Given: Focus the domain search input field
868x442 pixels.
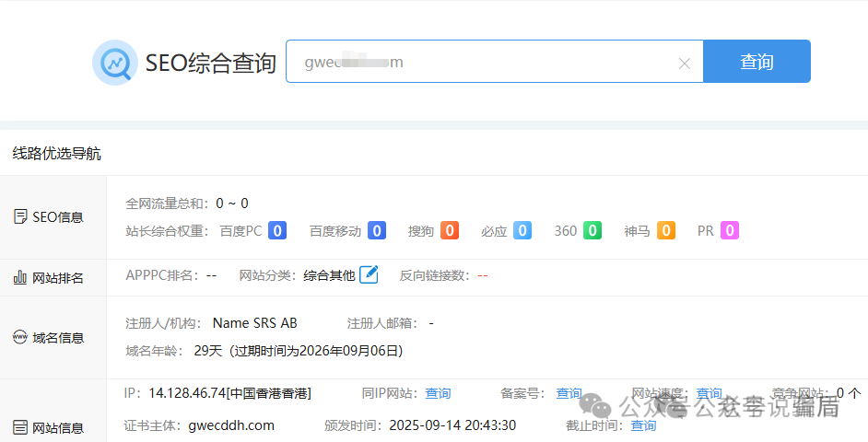Looking at the screenshot, I should (494, 62).
